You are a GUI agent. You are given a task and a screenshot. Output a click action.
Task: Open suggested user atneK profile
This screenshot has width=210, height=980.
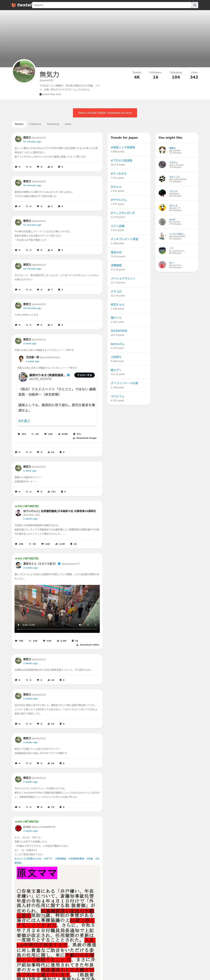pos(172,220)
